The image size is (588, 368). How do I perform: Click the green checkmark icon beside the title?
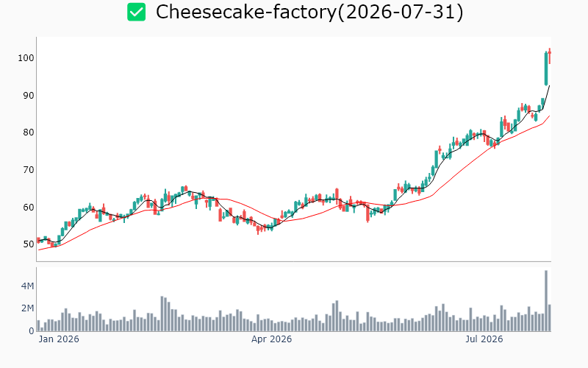click(136, 12)
